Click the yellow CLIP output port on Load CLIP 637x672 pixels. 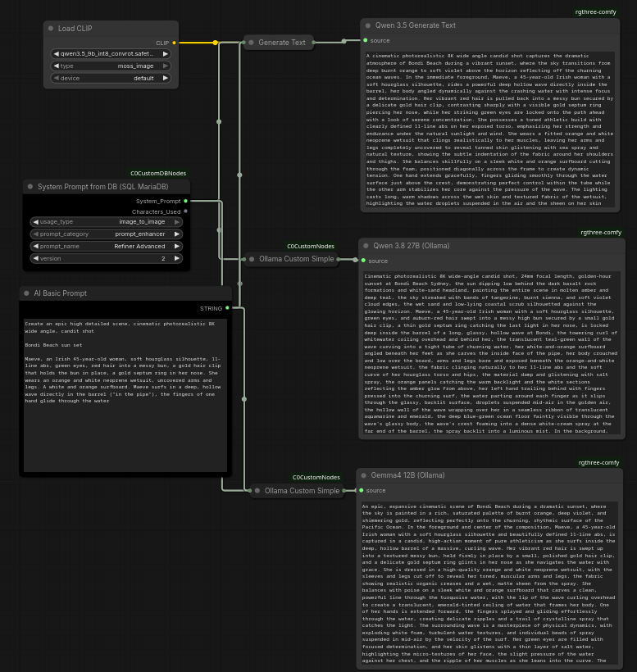click(174, 43)
